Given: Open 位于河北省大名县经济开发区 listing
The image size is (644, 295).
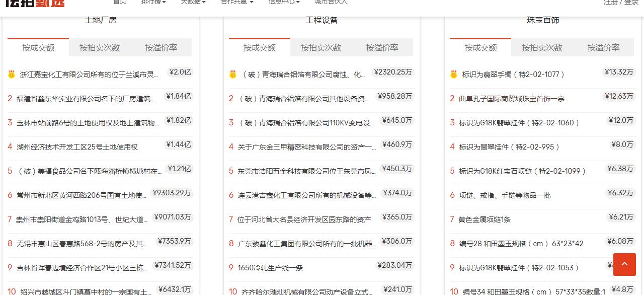Looking at the screenshot, I should click(x=304, y=219).
